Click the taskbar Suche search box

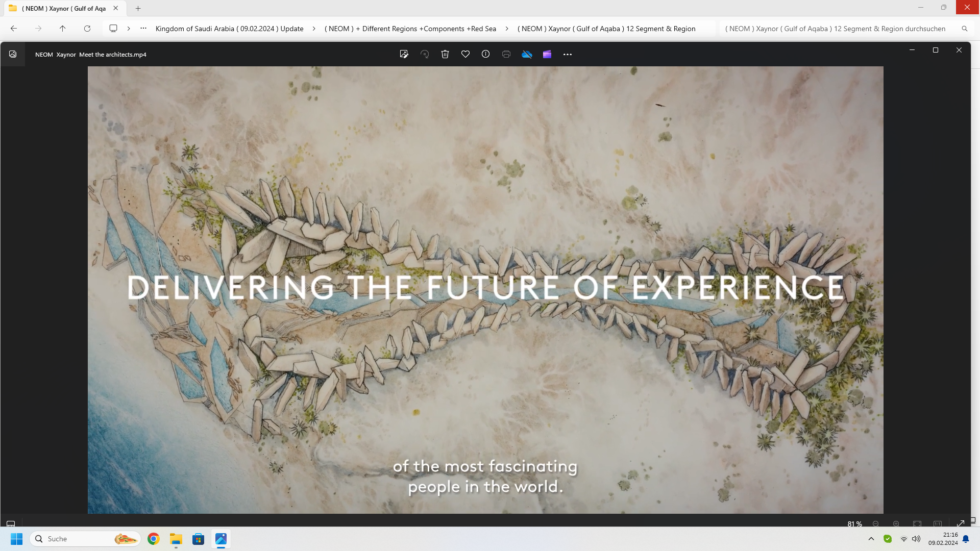[x=86, y=539]
